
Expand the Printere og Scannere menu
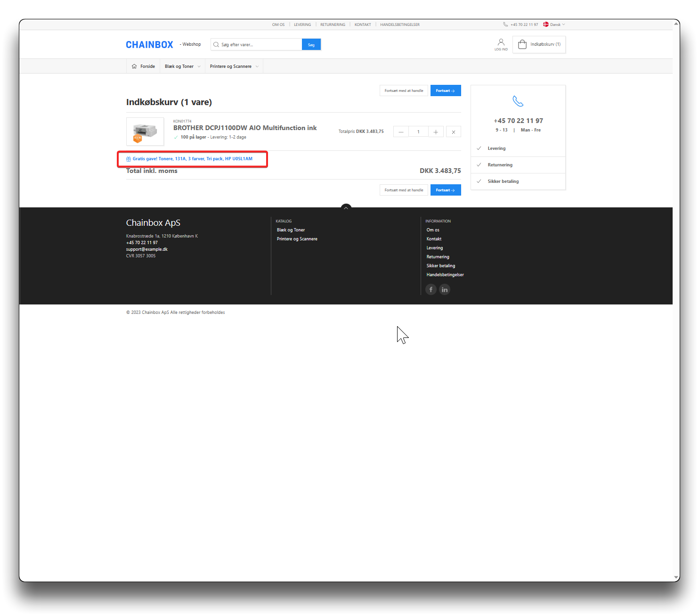[x=234, y=66]
